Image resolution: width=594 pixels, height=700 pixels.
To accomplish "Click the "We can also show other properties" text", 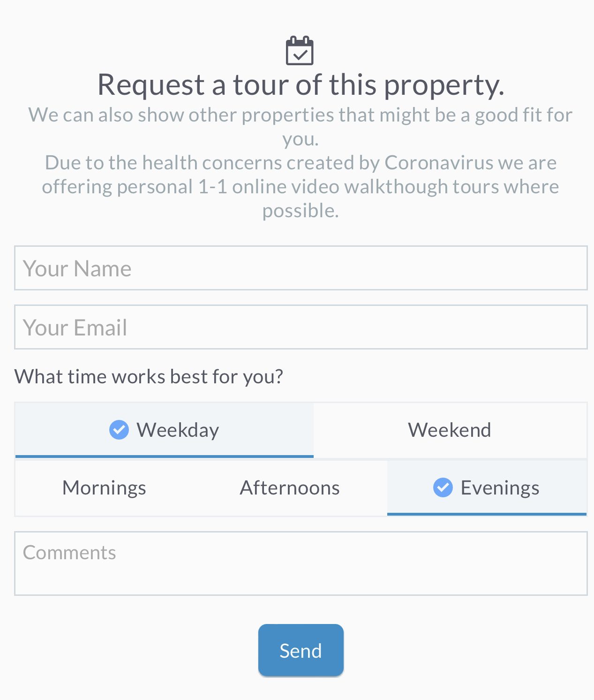I will (301, 115).
